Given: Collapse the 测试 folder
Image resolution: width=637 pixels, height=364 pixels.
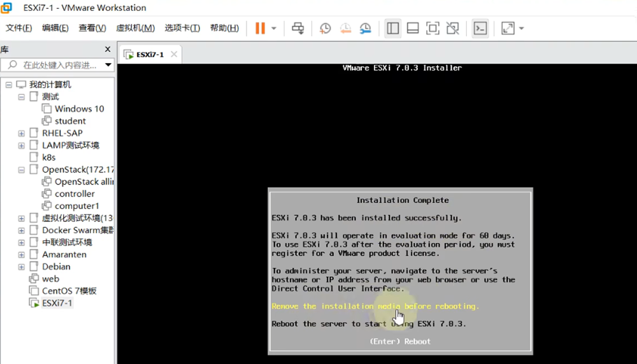Looking at the screenshot, I should [x=21, y=97].
